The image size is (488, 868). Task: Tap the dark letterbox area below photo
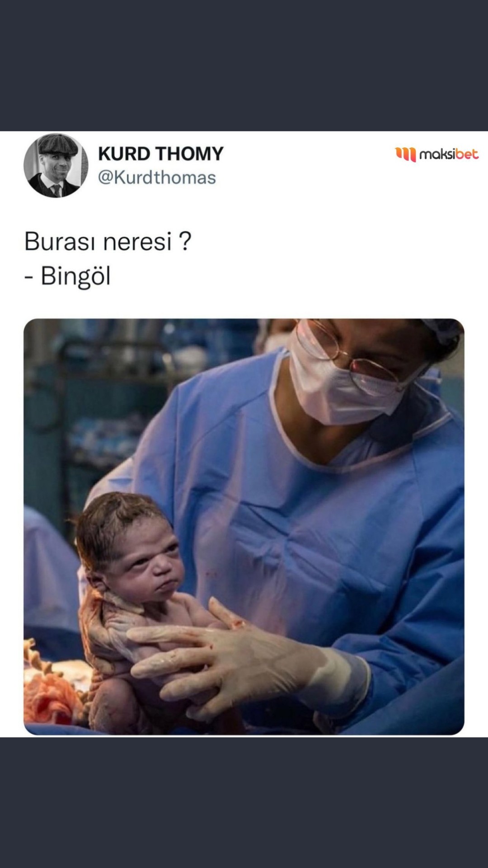(244, 802)
